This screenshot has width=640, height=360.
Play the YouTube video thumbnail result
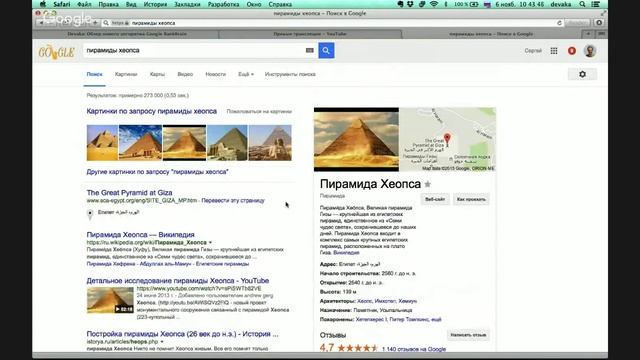pyautogui.click(x=110, y=300)
